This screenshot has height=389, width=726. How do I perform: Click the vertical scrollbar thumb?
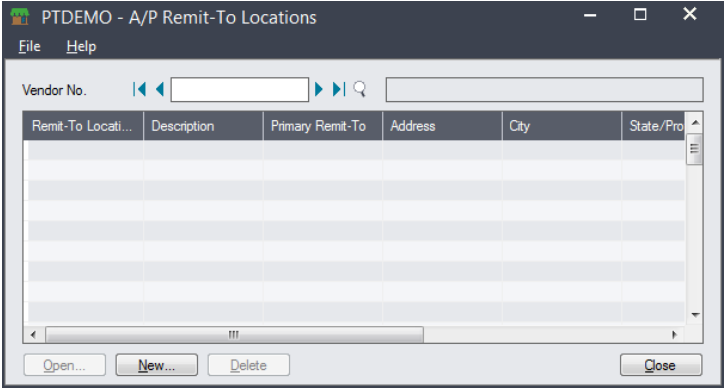(695, 149)
